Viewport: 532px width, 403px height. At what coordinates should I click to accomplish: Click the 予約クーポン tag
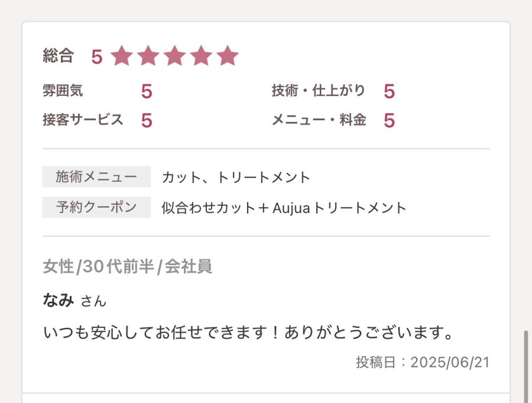96,207
